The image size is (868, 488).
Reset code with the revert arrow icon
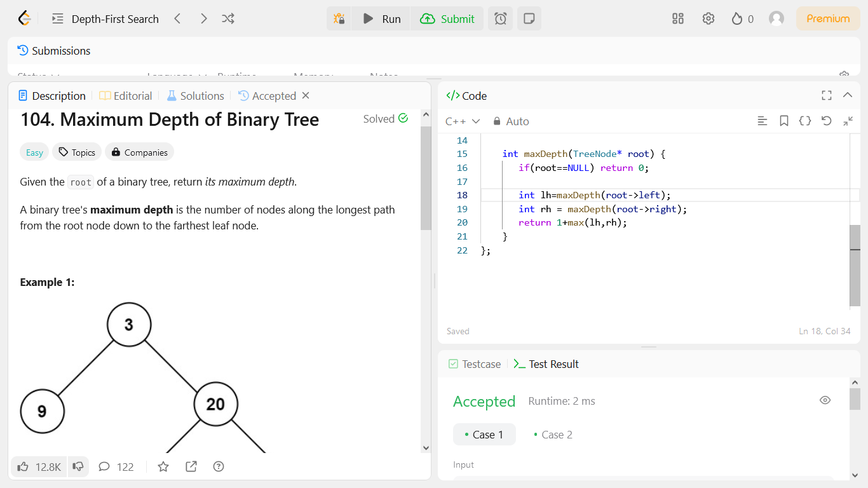point(827,121)
